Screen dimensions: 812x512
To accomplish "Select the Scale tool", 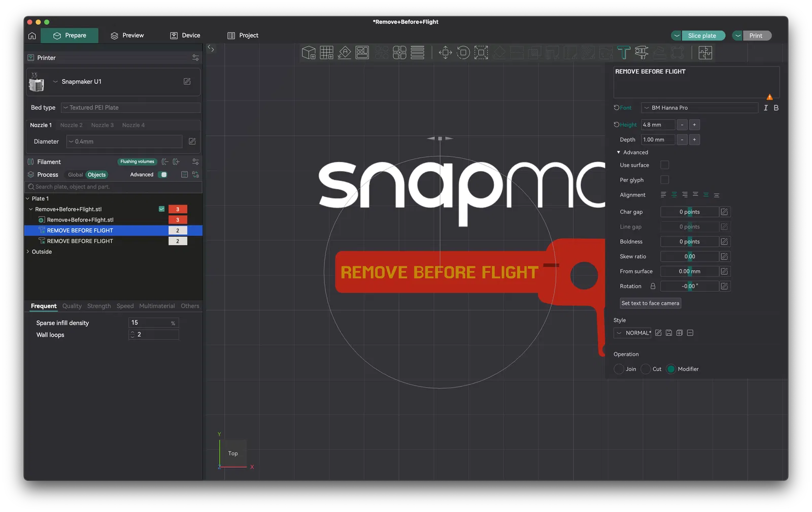I will point(481,53).
